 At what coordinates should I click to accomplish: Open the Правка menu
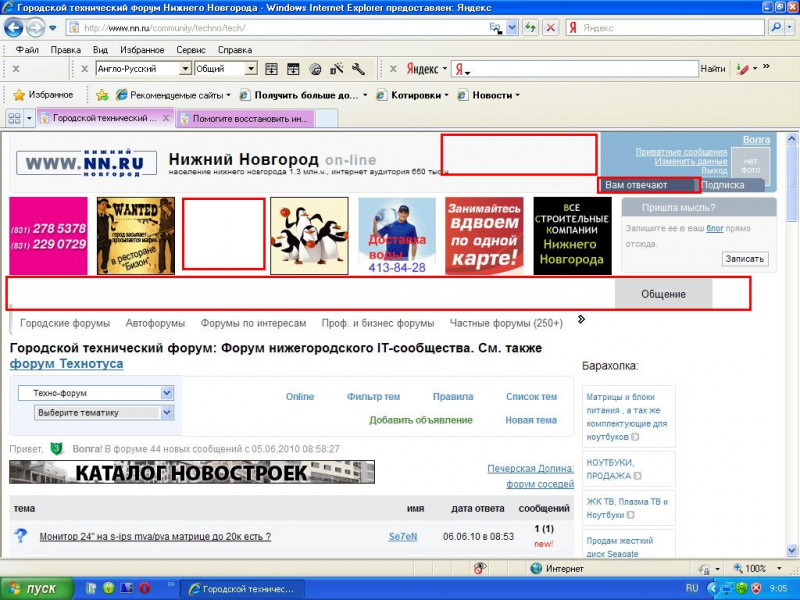coord(65,50)
